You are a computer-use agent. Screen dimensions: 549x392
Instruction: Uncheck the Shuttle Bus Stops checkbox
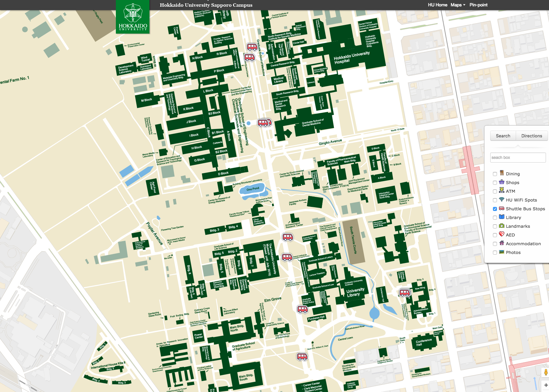pyautogui.click(x=495, y=209)
